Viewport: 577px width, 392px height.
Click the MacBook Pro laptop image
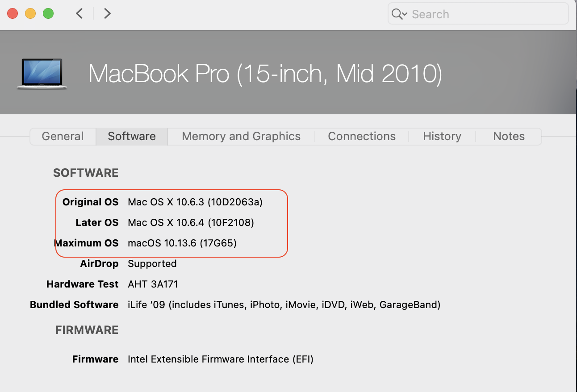point(42,74)
